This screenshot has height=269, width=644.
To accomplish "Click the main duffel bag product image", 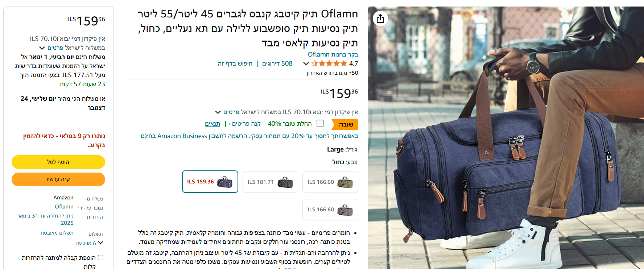I will pos(506,138).
